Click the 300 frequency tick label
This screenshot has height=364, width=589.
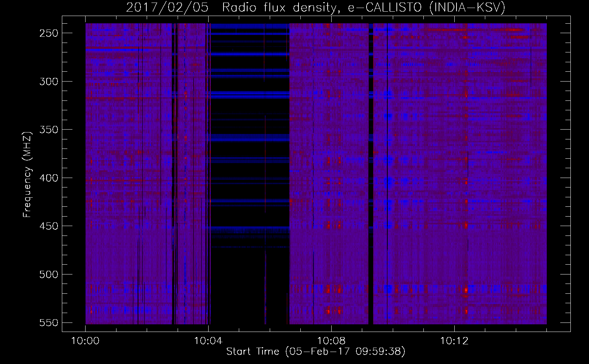[49, 82]
